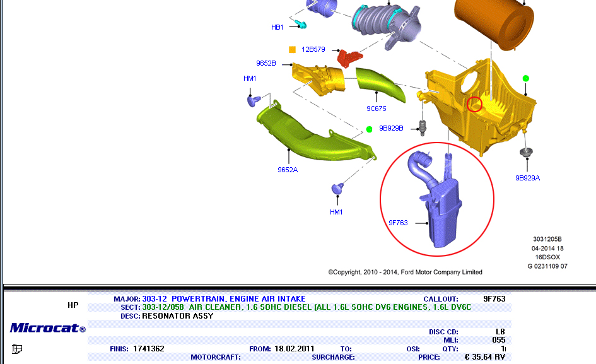596x364 pixels.
Task: Click the green dot beside the 9B929B label
Action: (x=369, y=129)
